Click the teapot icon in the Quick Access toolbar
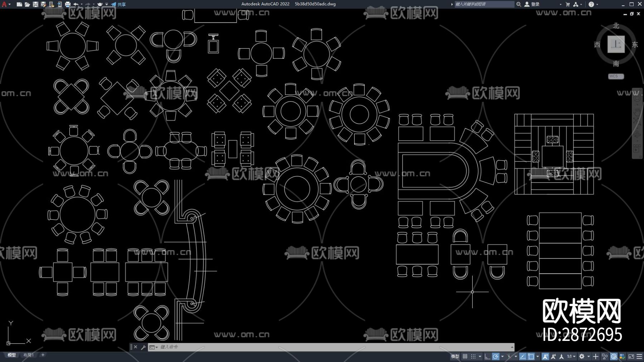 [100, 4]
